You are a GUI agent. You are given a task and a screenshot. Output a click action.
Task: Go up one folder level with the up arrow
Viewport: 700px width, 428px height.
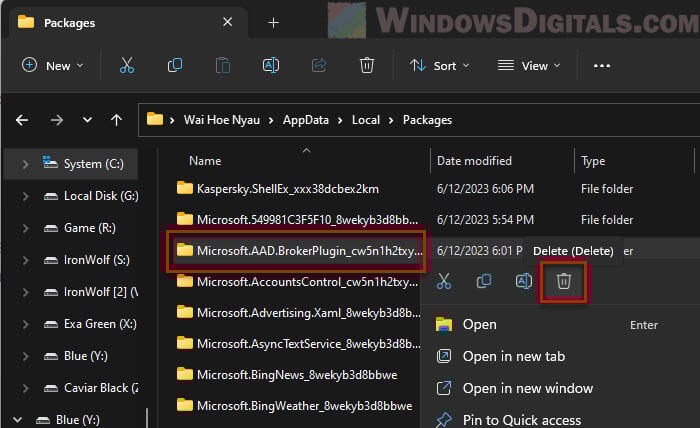click(116, 120)
